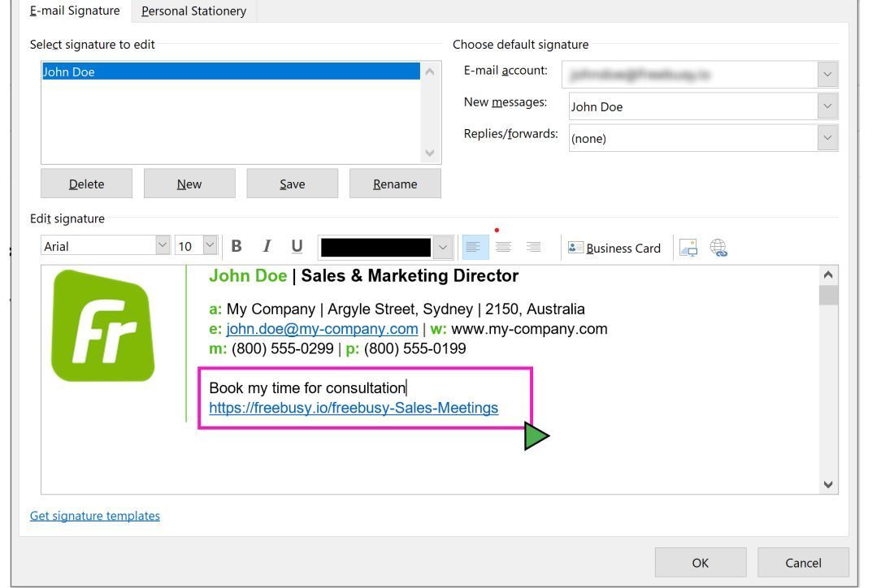Switch to Personal Stationery tab
894x588 pixels.
pos(194,11)
